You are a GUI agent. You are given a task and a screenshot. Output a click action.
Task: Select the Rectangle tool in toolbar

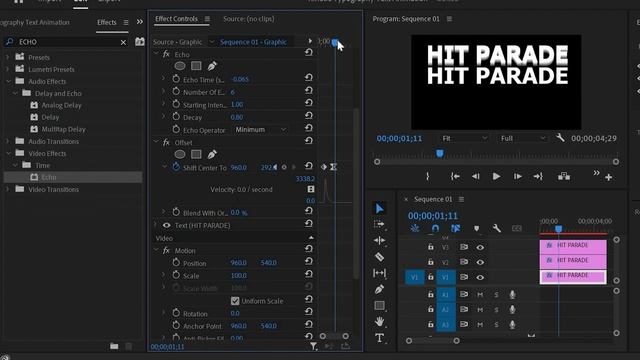point(379,305)
